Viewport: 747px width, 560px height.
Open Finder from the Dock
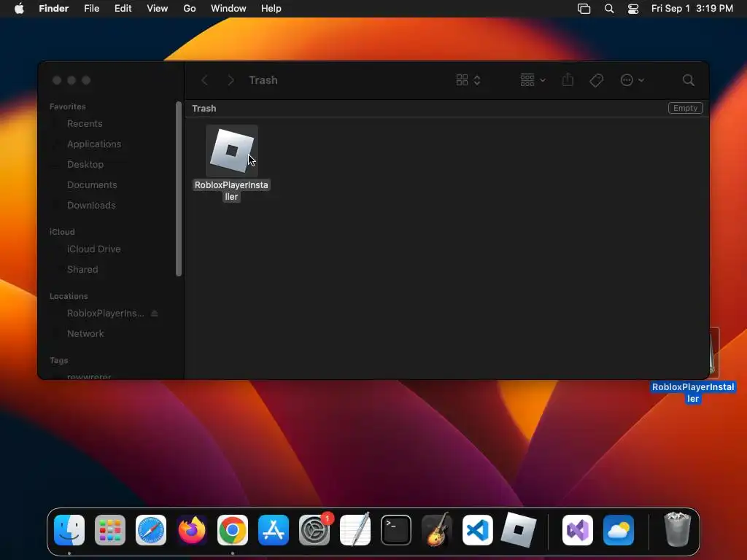pyautogui.click(x=69, y=530)
